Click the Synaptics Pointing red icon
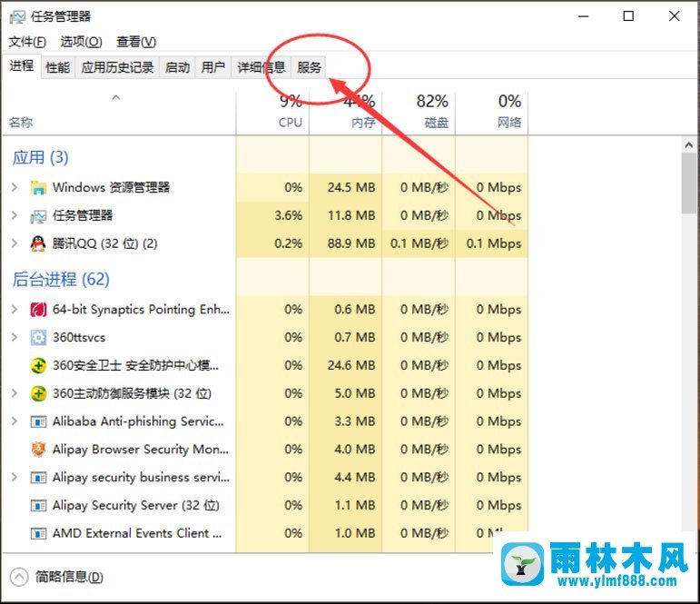 (38, 310)
